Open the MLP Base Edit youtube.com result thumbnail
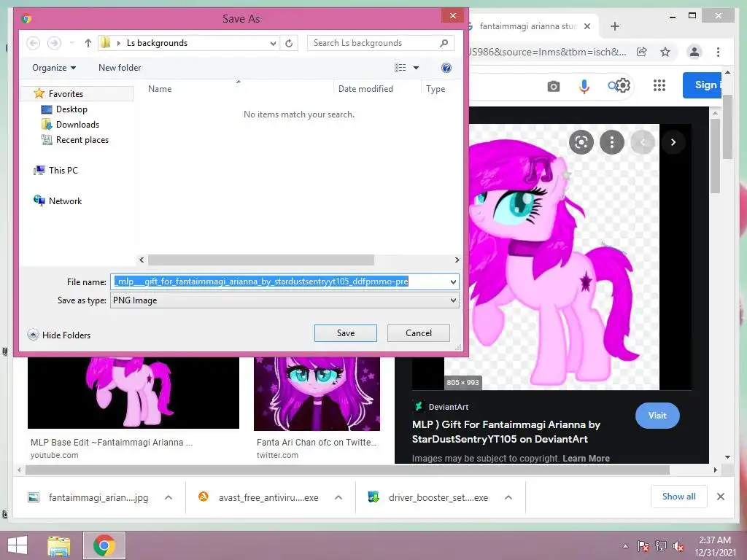The height and width of the screenshot is (560, 747). coord(133,392)
